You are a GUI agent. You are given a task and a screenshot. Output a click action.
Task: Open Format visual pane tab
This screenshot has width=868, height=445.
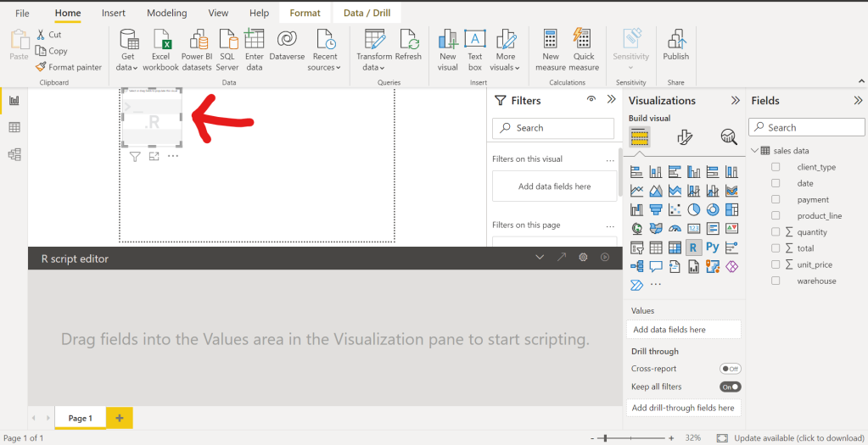tap(685, 137)
